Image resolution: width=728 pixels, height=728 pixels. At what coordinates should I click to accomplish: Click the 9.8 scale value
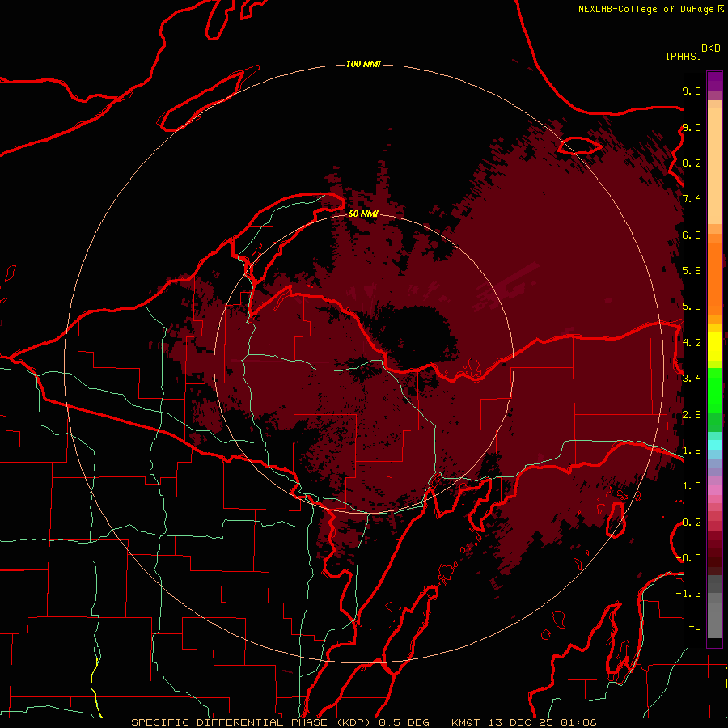[692, 91]
